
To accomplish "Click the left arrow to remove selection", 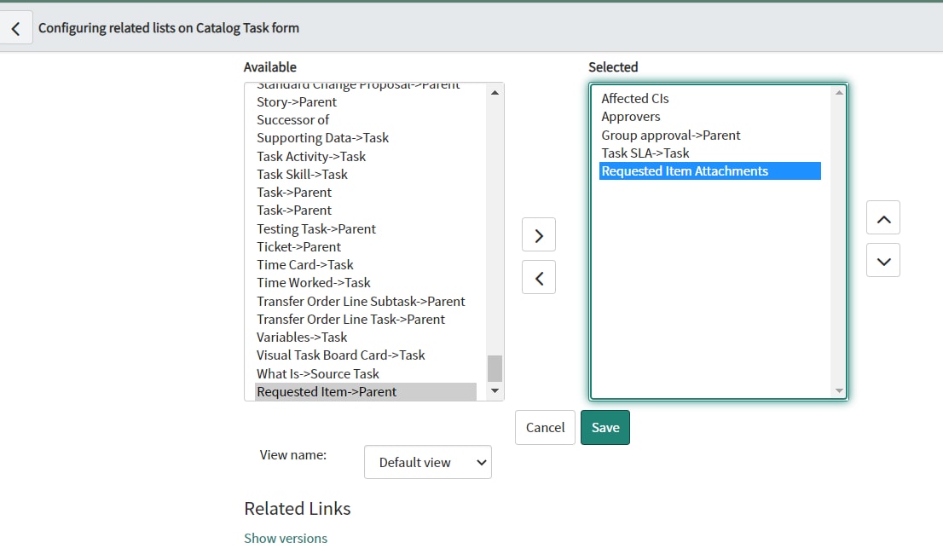I will (x=538, y=277).
